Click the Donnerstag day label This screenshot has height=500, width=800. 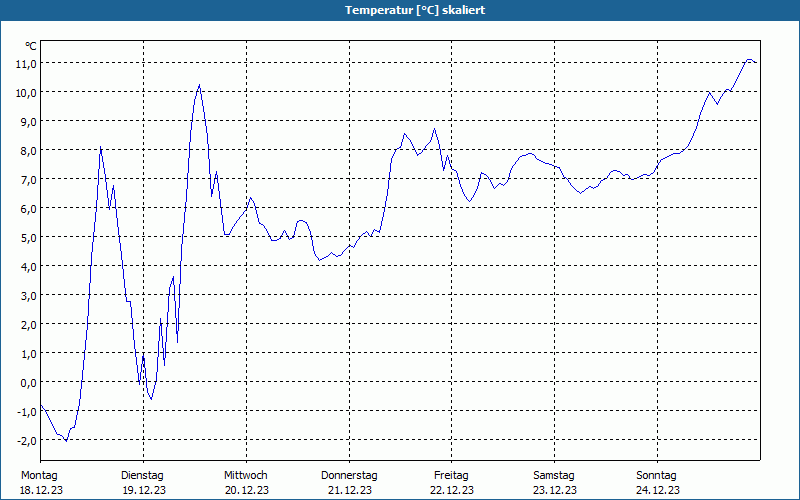tap(349, 476)
